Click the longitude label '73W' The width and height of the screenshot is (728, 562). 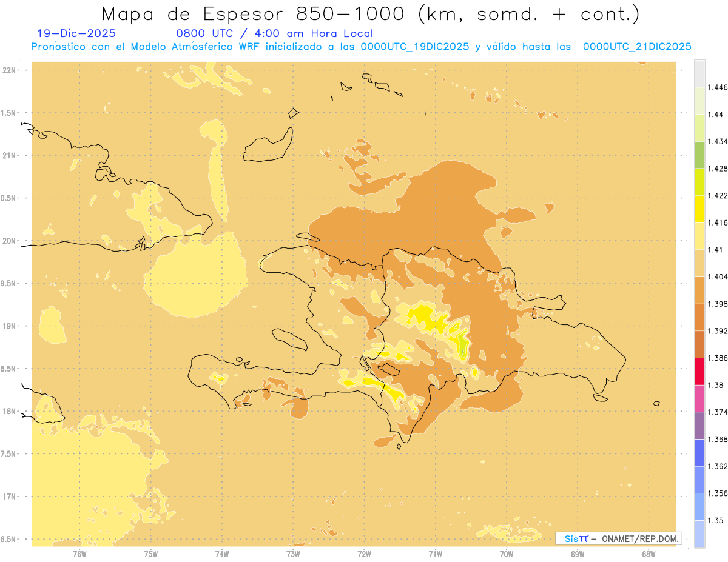pyautogui.click(x=293, y=554)
